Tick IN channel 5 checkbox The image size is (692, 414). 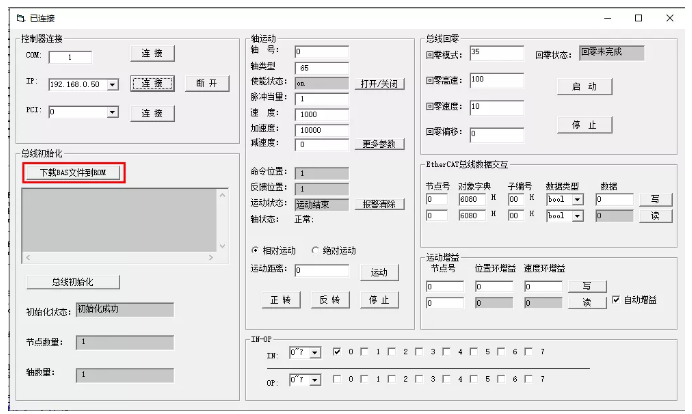pyautogui.click(x=474, y=352)
